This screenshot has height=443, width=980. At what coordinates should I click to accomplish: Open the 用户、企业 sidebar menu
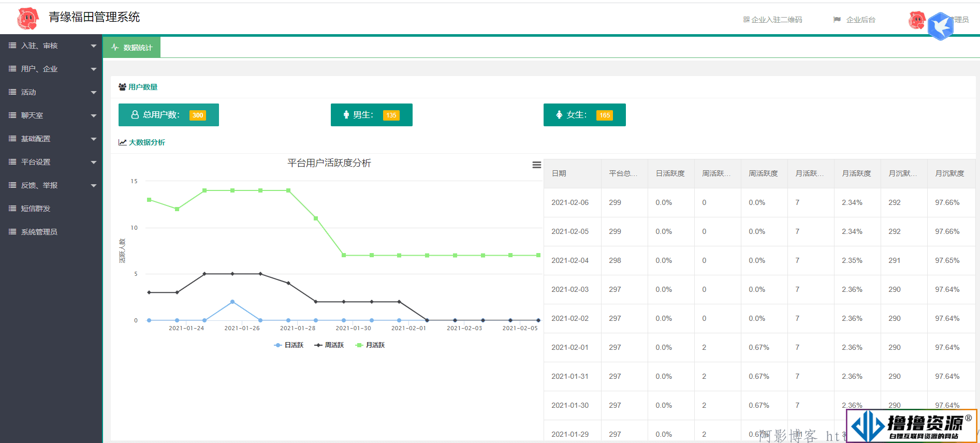point(51,69)
